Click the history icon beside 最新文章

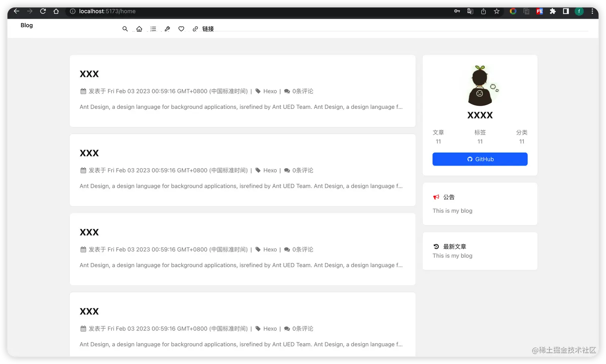coord(436,246)
